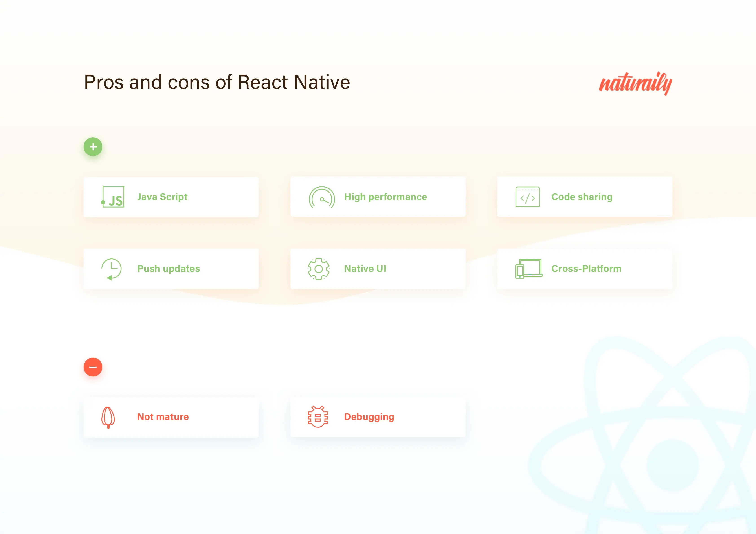
Task: Click the seed icon beside Not mature
Action: [108, 418]
